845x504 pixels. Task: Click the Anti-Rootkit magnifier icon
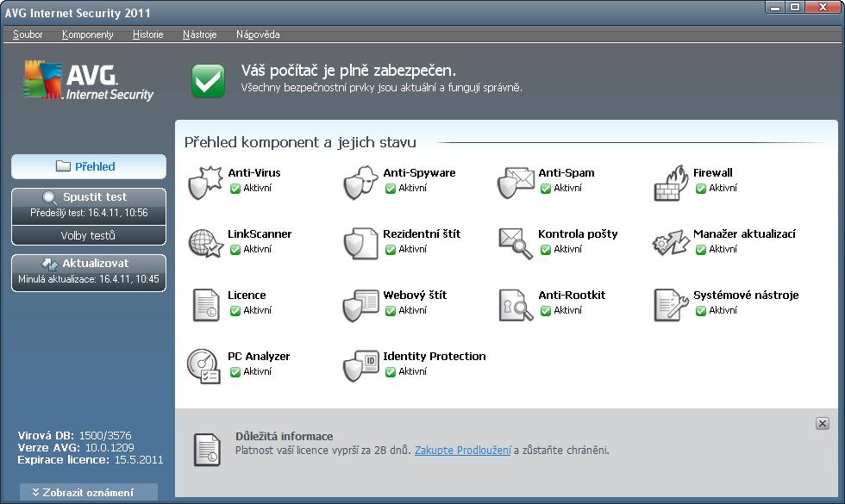(516, 303)
